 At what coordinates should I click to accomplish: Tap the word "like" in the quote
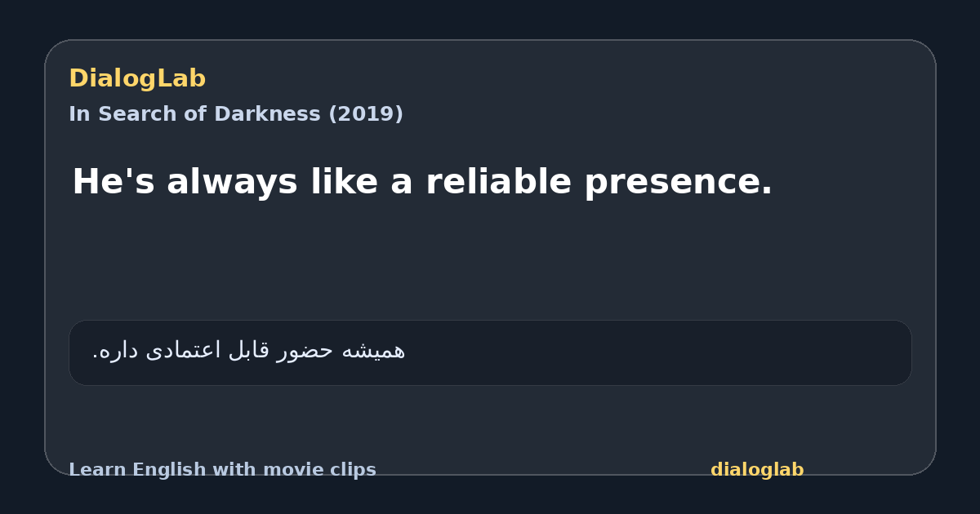click(344, 181)
